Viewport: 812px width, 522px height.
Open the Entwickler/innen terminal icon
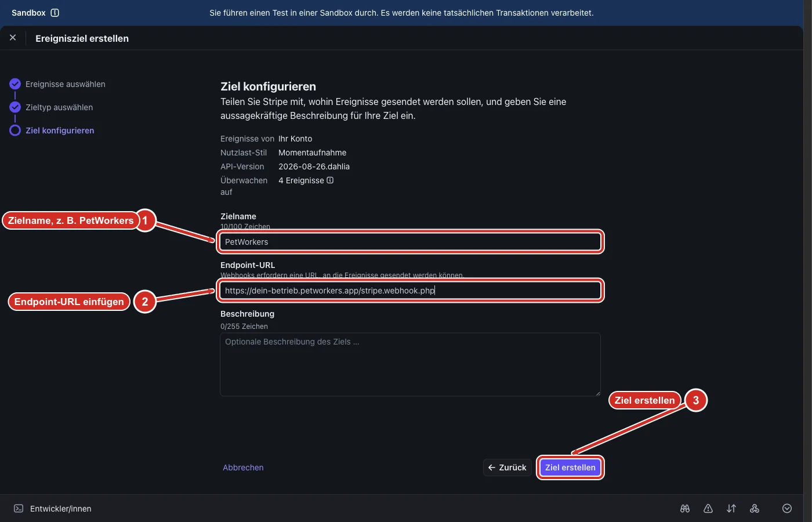pyautogui.click(x=19, y=509)
